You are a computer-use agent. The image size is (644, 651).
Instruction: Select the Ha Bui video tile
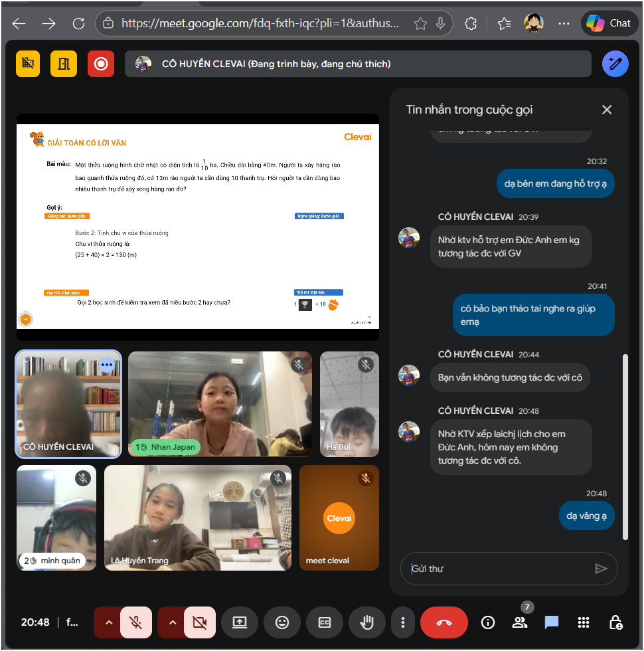click(349, 404)
